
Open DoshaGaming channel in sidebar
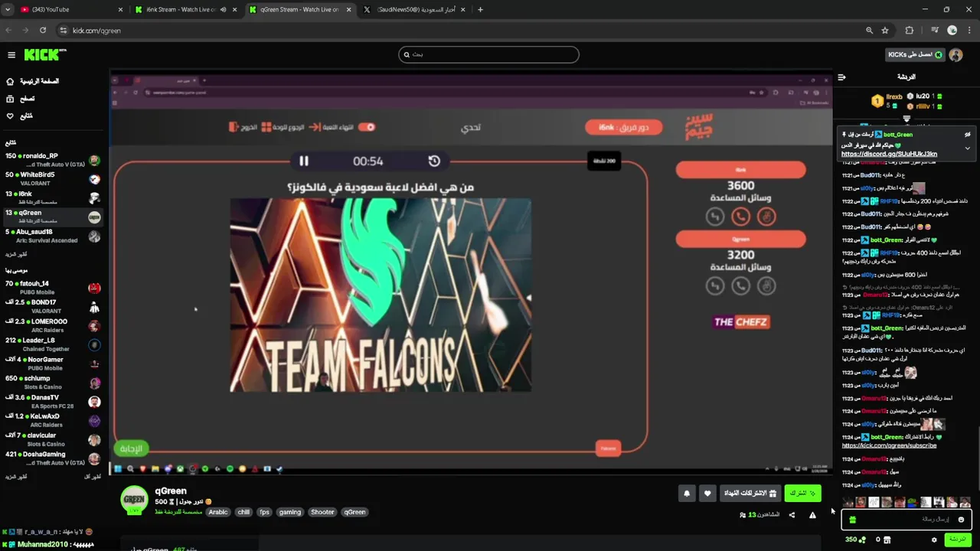coord(52,458)
